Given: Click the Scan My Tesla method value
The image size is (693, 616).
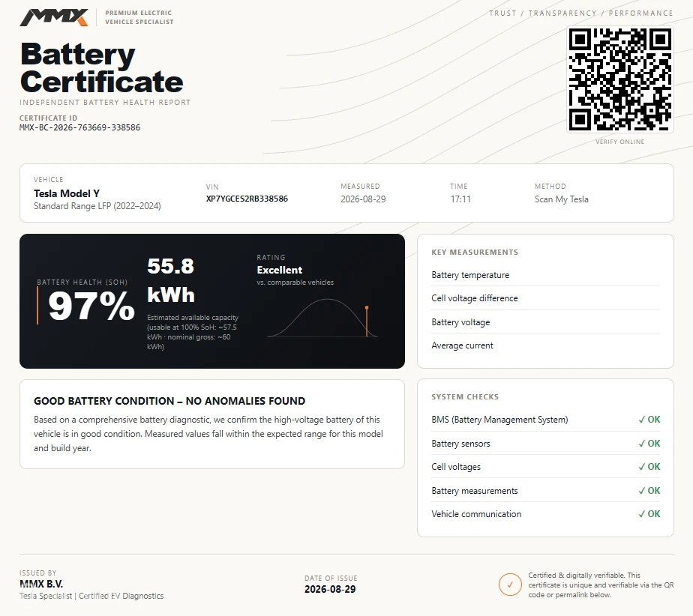Looking at the screenshot, I should click(x=561, y=199).
